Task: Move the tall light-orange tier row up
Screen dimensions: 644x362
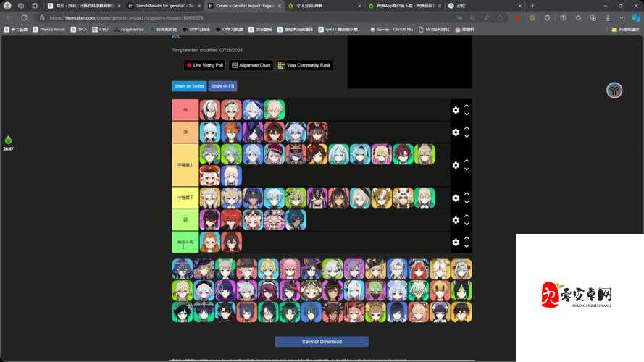Action: click(x=467, y=161)
